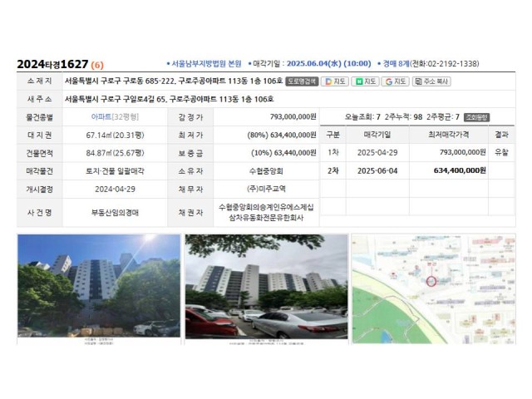The height and width of the screenshot is (399, 532).
Task: Click the 개시결정 date 2024-04-29
Action: (x=115, y=189)
